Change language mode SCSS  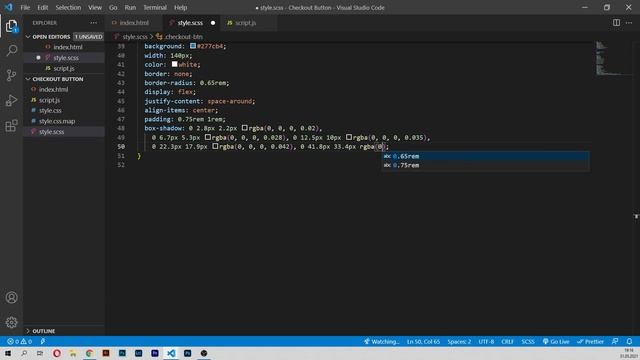pos(528,341)
